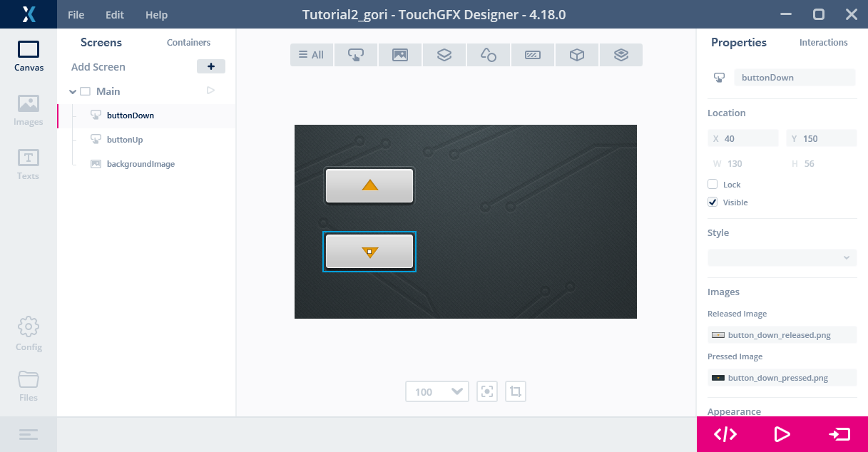868x452 pixels.
Task: Open the Edit menu
Action: click(x=114, y=15)
